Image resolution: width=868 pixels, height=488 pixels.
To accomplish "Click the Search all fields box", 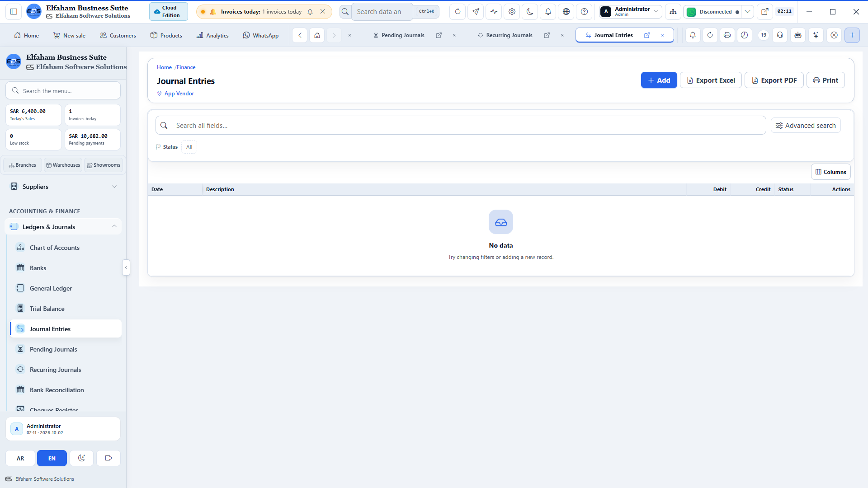I will [x=461, y=126].
